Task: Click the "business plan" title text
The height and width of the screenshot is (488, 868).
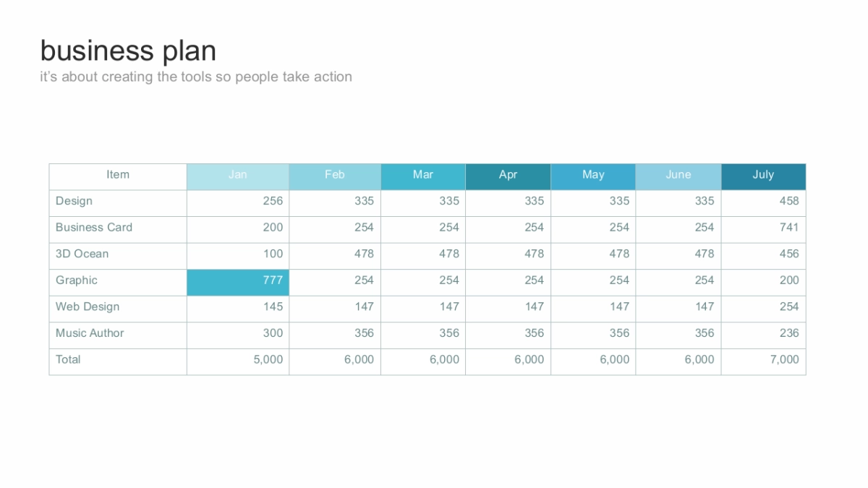Action: coord(128,51)
